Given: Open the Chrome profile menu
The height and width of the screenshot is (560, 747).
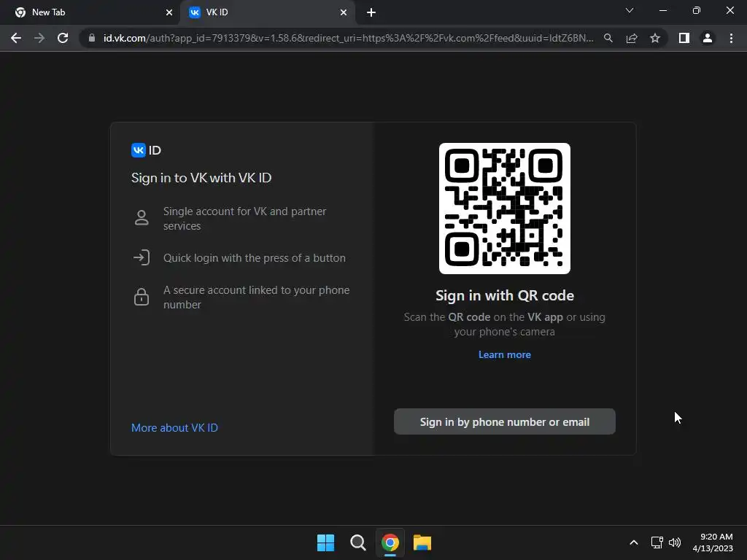Looking at the screenshot, I should click(x=708, y=38).
